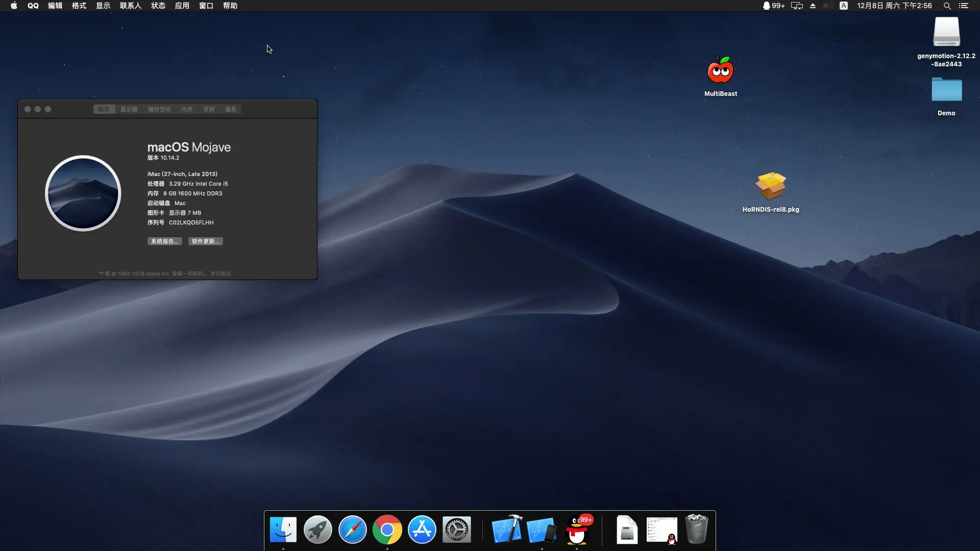Click the 系统报告 button

click(x=164, y=241)
